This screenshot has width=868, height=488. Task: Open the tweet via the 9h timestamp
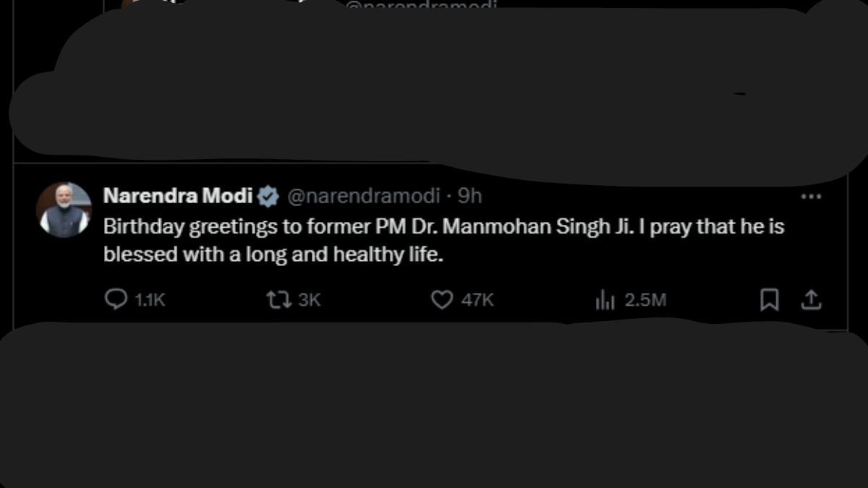pos(470,196)
